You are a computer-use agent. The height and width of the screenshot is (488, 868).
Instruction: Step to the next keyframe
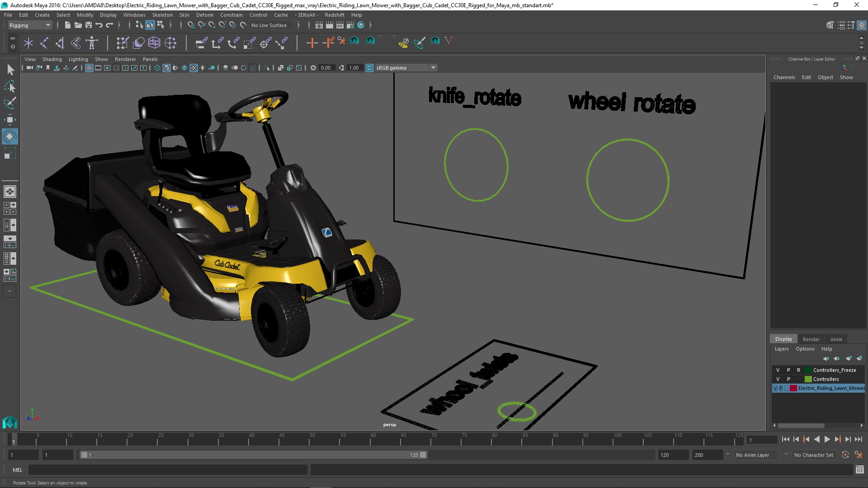837,439
